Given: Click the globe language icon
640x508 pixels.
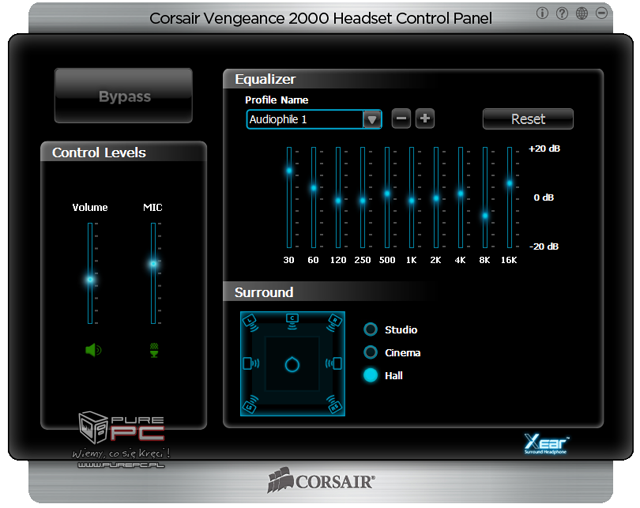Looking at the screenshot, I should [582, 13].
